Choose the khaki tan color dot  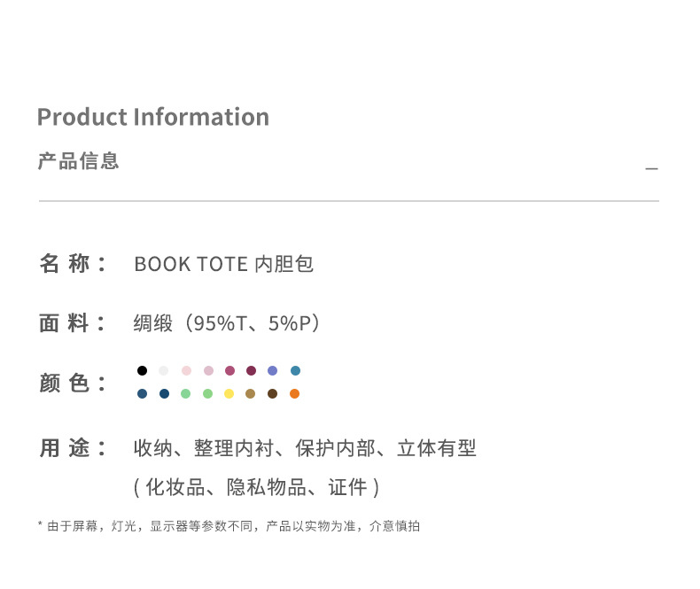coord(251,393)
